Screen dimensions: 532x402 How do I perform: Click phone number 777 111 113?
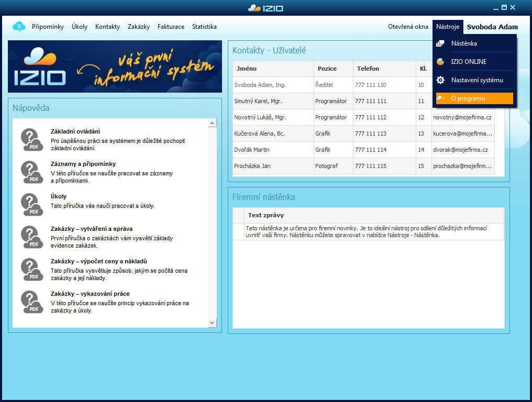point(371,133)
